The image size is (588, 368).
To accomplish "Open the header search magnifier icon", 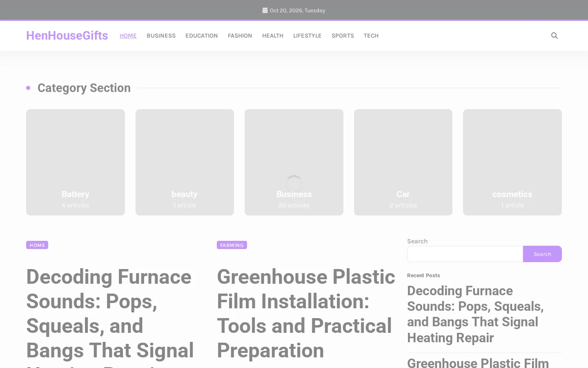I will pos(554,36).
